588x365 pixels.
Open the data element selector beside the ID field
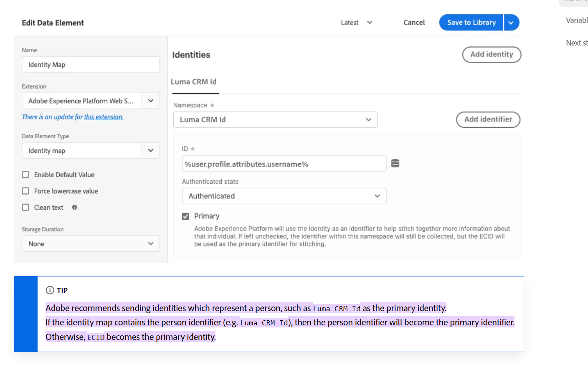(x=395, y=163)
